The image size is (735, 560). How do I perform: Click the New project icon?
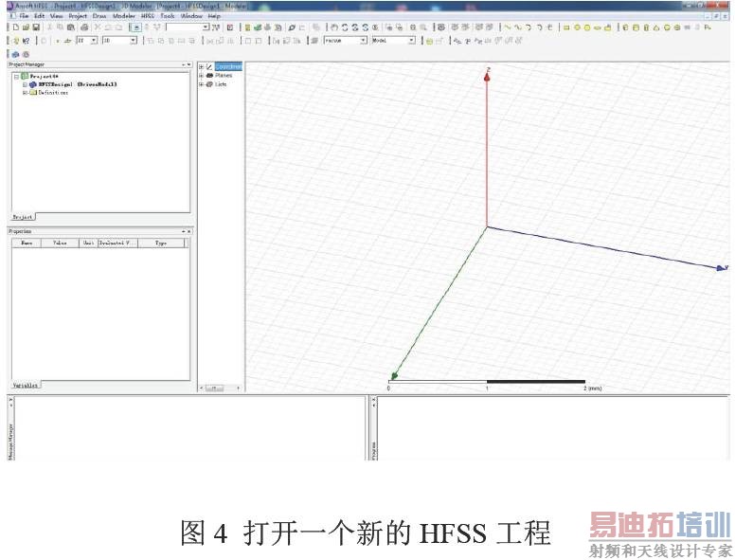point(15,27)
